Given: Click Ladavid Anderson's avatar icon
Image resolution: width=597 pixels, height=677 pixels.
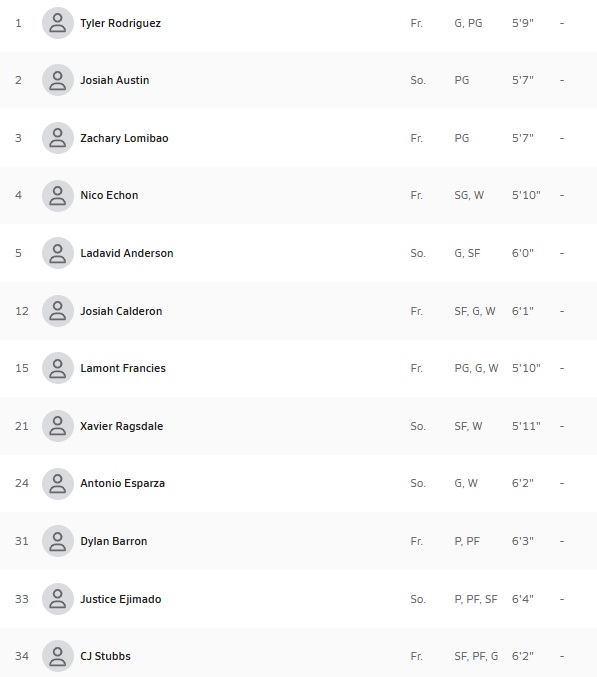Looking at the screenshot, I should coord(57,253).
